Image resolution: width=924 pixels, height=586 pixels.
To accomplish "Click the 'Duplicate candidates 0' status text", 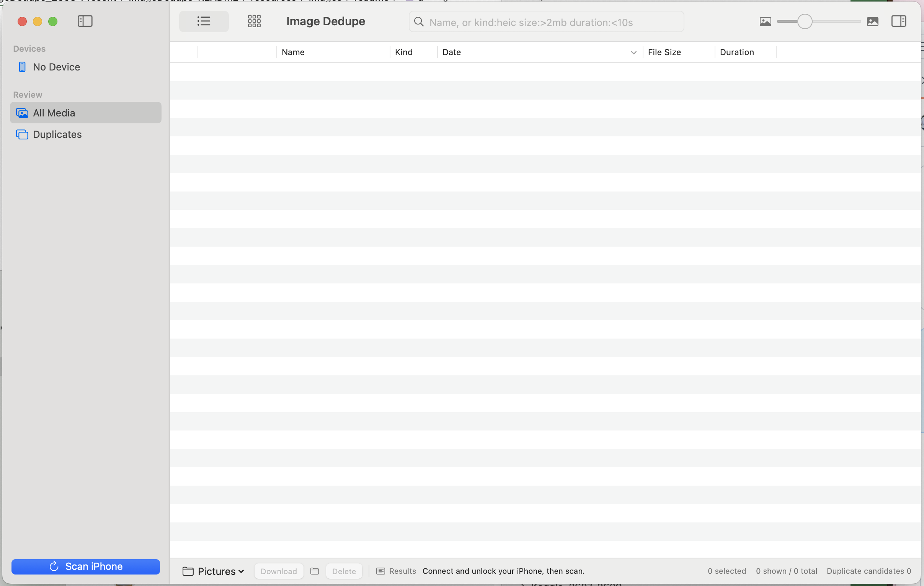I will click(869, 571).
